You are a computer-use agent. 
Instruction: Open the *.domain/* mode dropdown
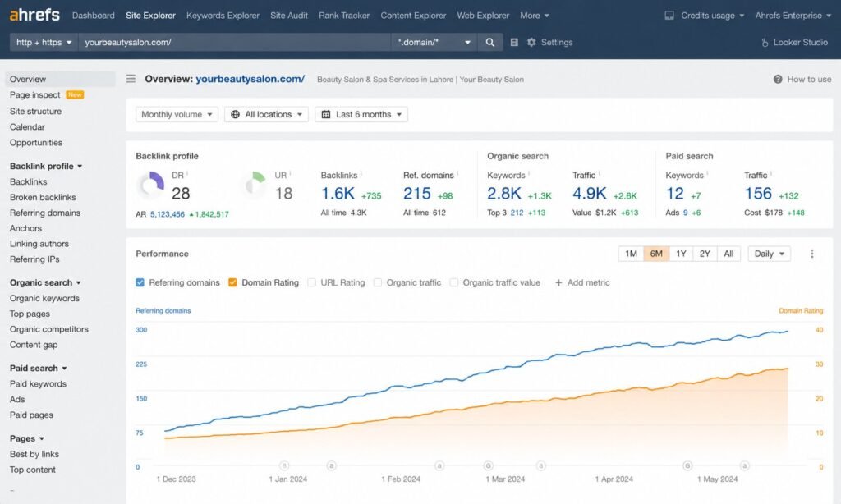(434, 42)
